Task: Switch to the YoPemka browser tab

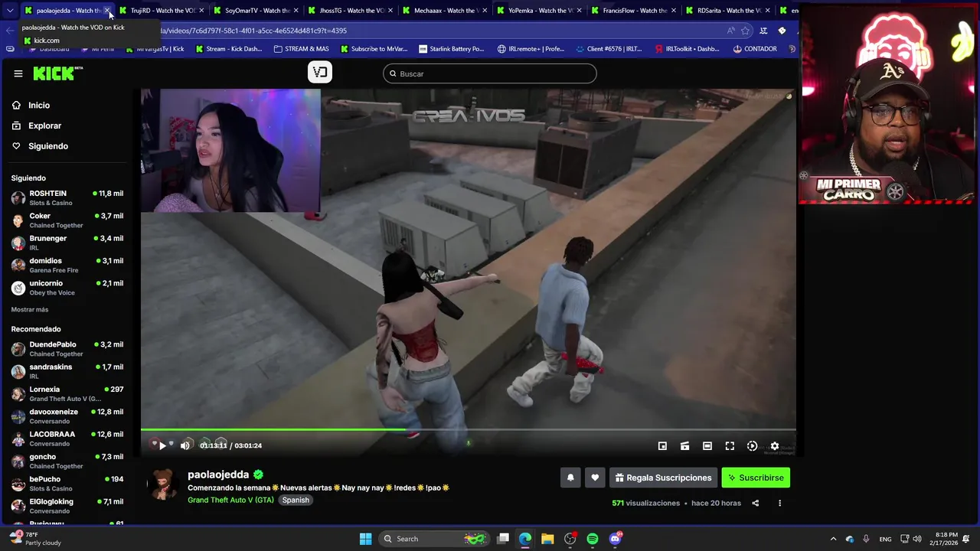Action: (x=540, y=11)
